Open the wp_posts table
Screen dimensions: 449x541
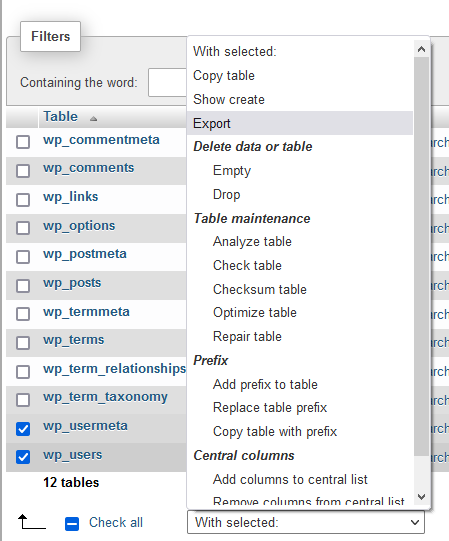click(72, 283)
